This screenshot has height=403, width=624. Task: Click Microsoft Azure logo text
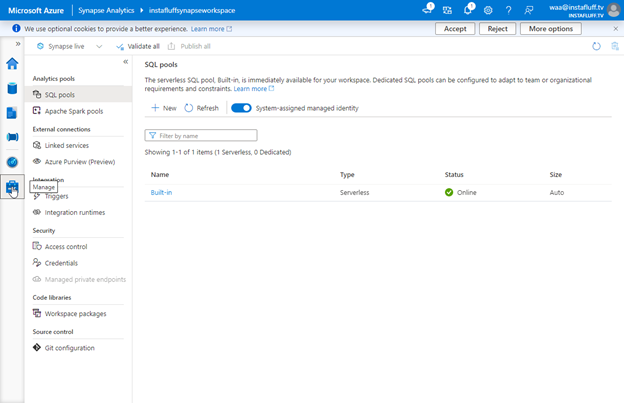(36, 10)
